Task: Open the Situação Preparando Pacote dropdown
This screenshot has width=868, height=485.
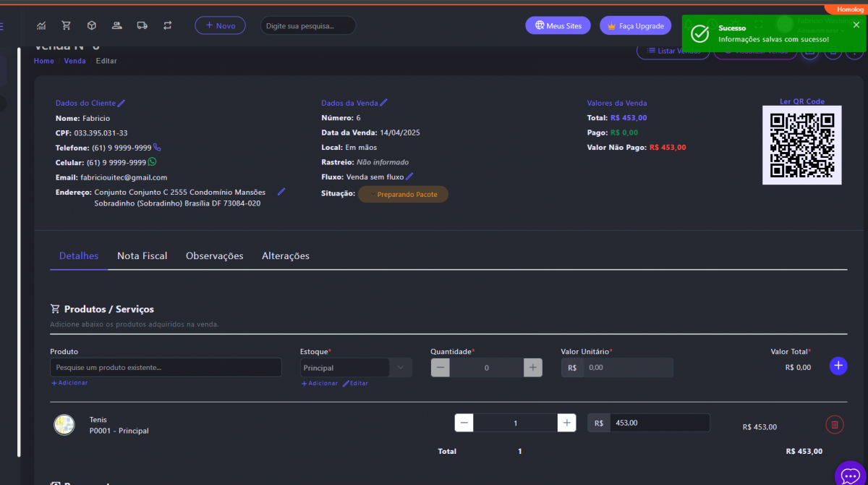Action: point(403,194)
